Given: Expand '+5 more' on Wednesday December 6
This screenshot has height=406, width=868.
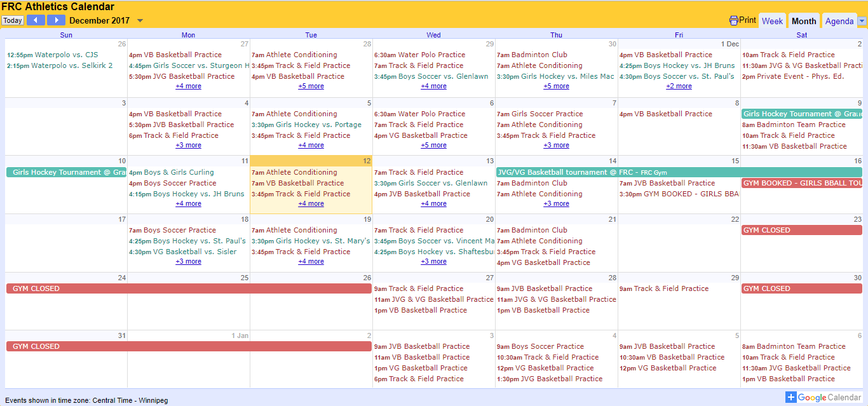Looking at the screenshot, I should click(433, 145).
